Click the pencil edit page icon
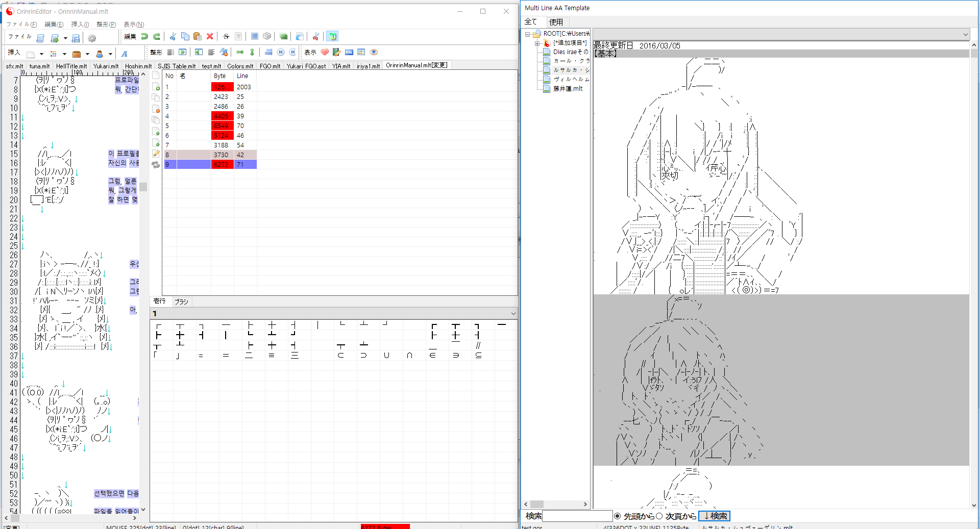Viewport: 980px width, 529px height. click(156, 154)
